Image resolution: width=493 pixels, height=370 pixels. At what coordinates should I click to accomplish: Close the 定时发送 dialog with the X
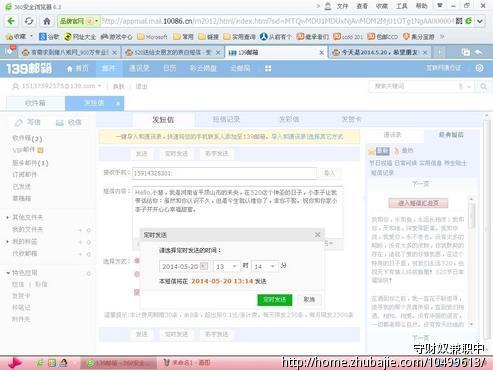tap(317, 235)
